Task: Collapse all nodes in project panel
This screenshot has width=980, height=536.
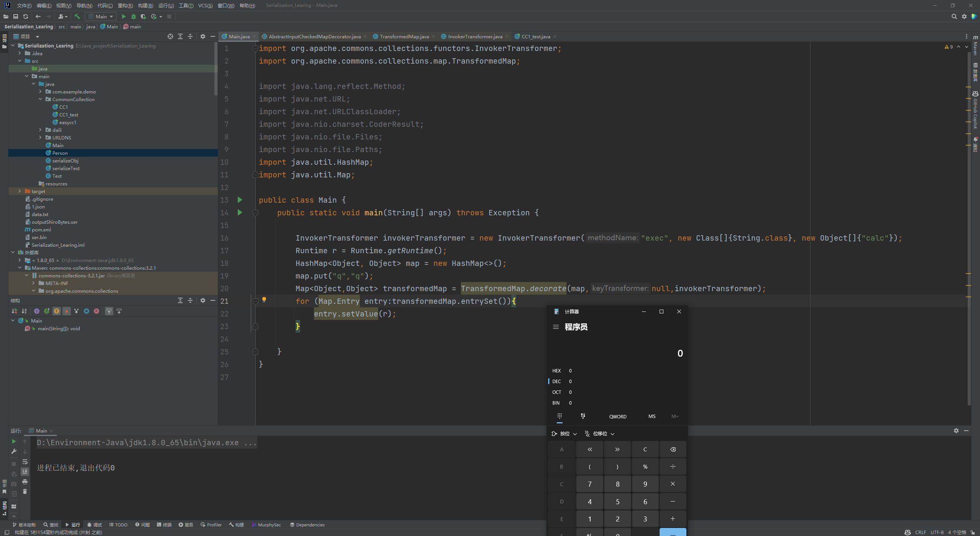Action: tap(190, 36)
